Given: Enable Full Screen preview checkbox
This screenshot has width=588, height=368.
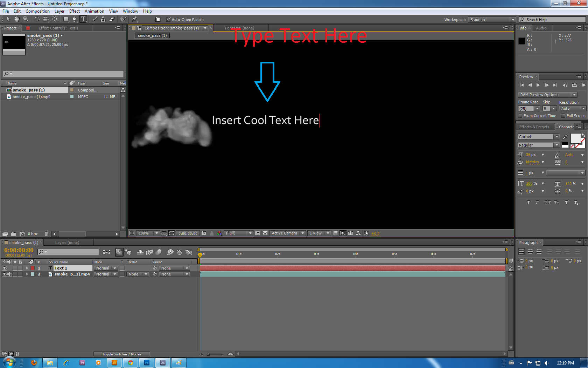Looking at the screenshot, I should (x=563, y=116).
